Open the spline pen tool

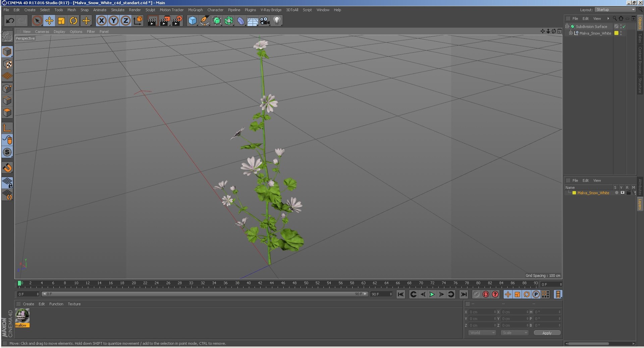204,21
